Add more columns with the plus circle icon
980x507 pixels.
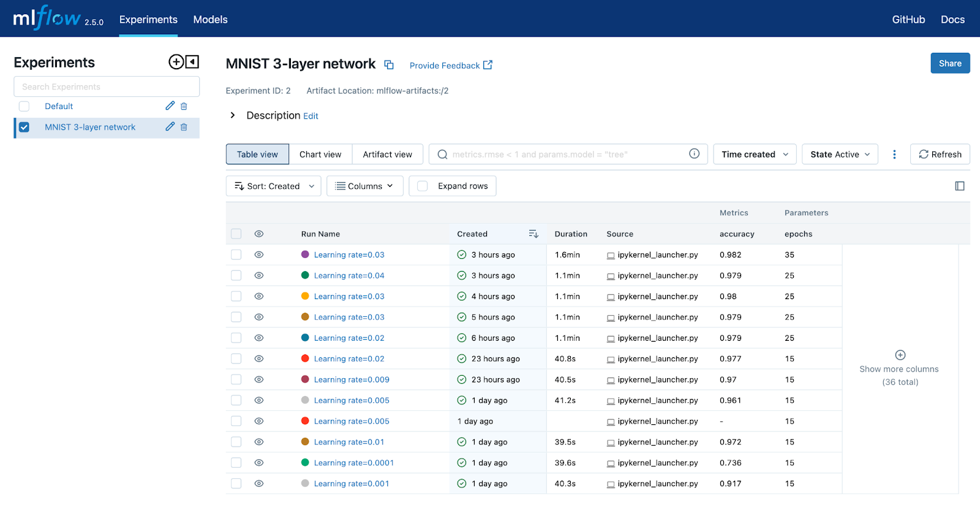pos(900,355)
